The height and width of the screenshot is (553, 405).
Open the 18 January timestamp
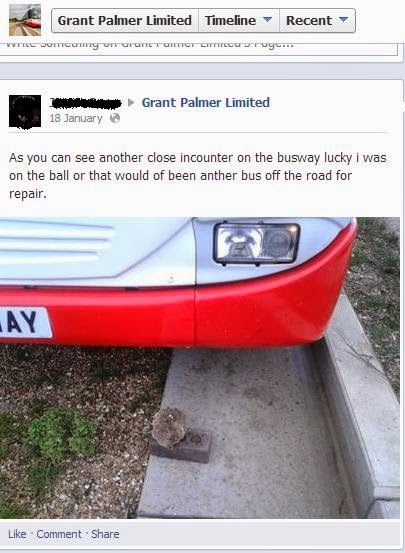coord(76,118)
